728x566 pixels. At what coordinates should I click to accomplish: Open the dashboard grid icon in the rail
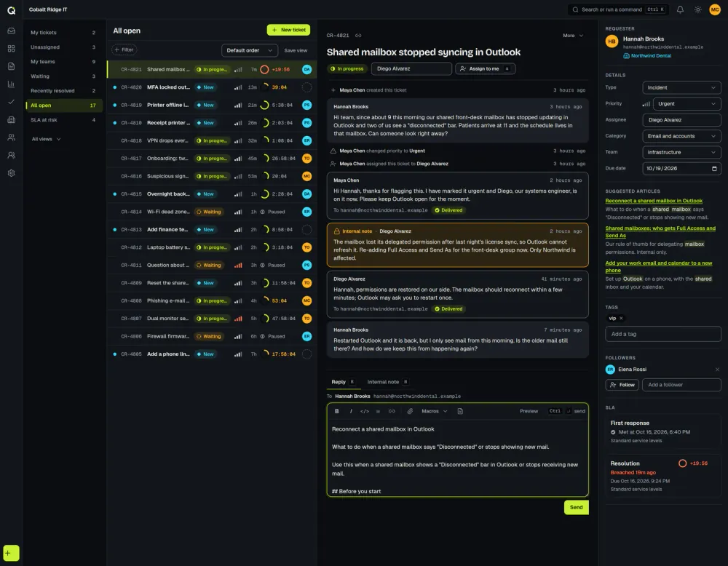pyautogui.click(x=11, y=49)
